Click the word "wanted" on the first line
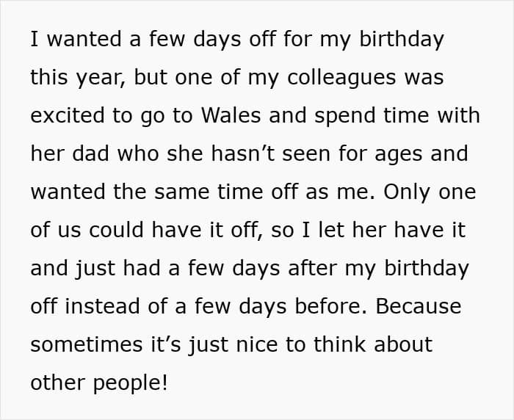Image resolution: width=514 pixels, height=420 pixels. [x=84, y=39]
